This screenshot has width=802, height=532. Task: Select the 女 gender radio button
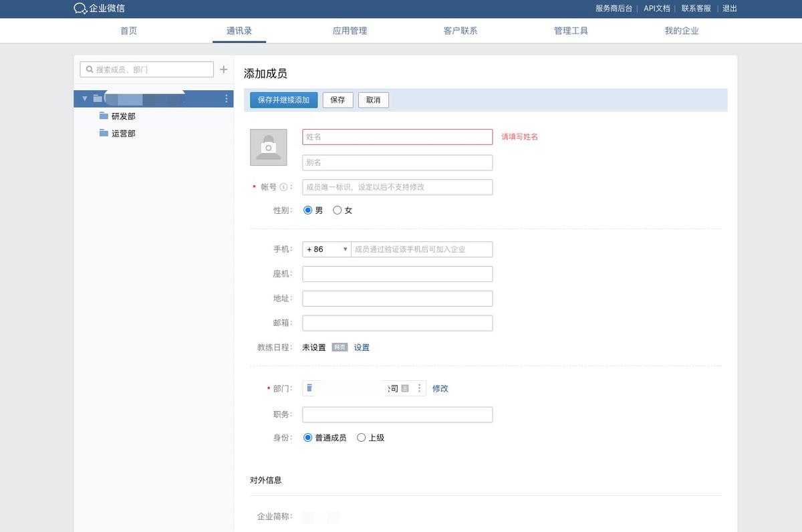pyautogui.click(x=338, y=210)
